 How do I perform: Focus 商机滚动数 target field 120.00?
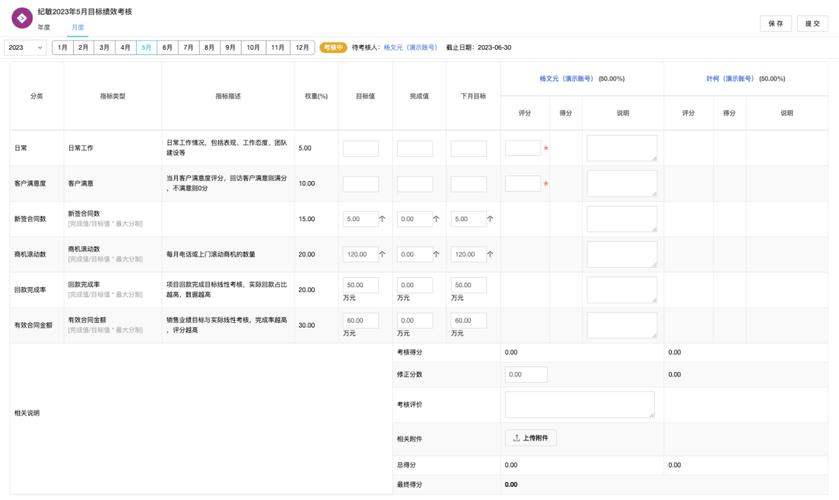pyautogui.click(x=360, y=254)
